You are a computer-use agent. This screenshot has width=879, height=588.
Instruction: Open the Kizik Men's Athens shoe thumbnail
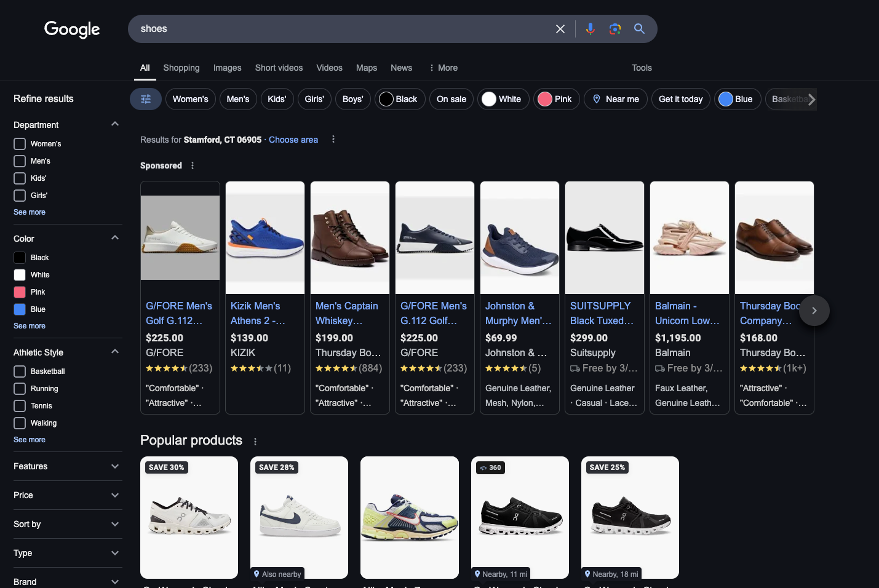pyautogui.click(x=265, y=237)
